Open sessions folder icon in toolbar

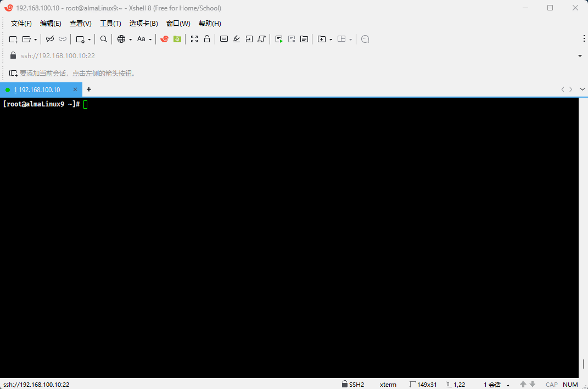pyautogui.click(x=26, y=39)
